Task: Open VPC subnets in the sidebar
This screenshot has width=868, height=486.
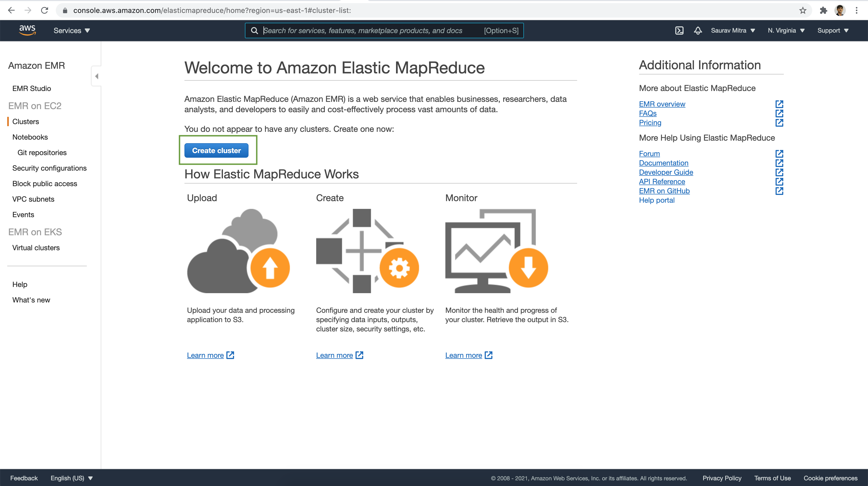Action: 33,199
